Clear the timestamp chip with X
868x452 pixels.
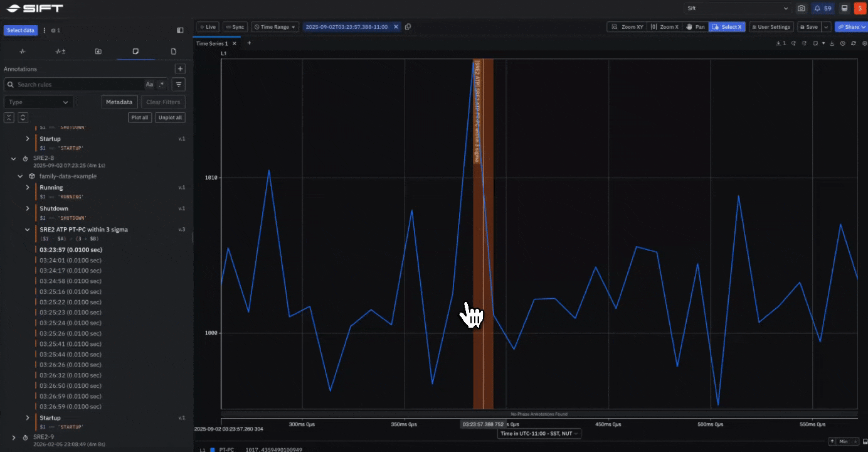[x=396, y=27]
